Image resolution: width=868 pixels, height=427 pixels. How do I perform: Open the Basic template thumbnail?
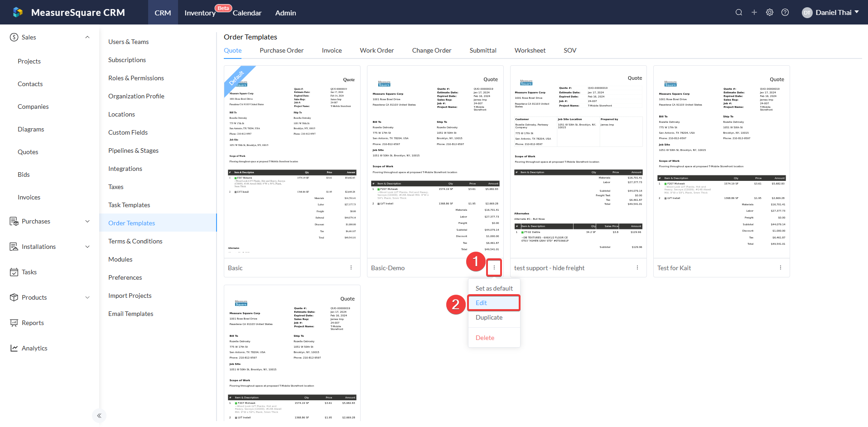(292, 162)
